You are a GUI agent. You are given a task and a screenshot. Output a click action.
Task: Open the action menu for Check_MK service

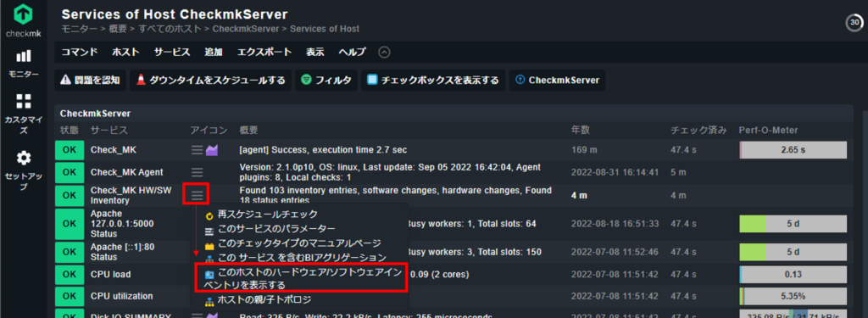coord(197,149)
